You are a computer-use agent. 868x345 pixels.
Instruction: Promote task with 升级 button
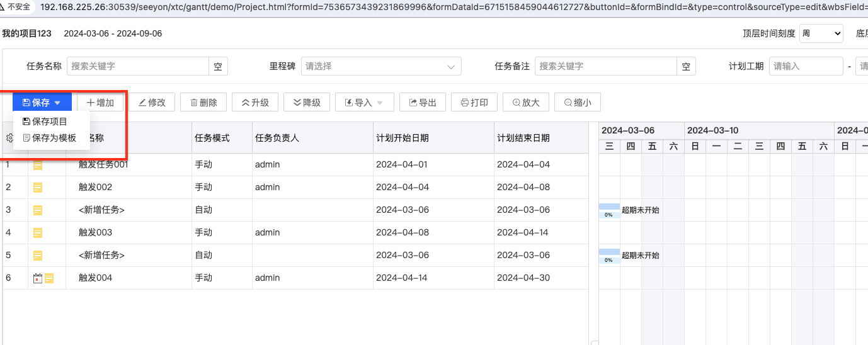click(255, 103)
